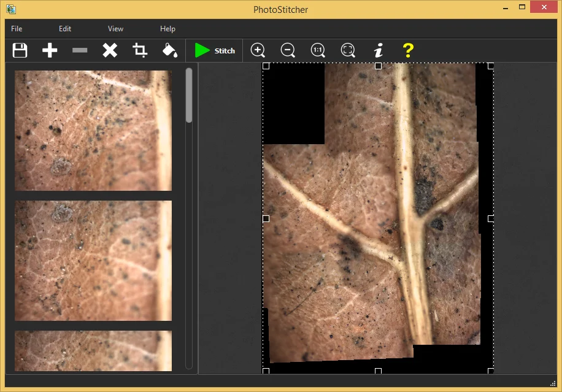Select the first leaf thumbnail
562x392 pixels.
[x=93, y=131]
